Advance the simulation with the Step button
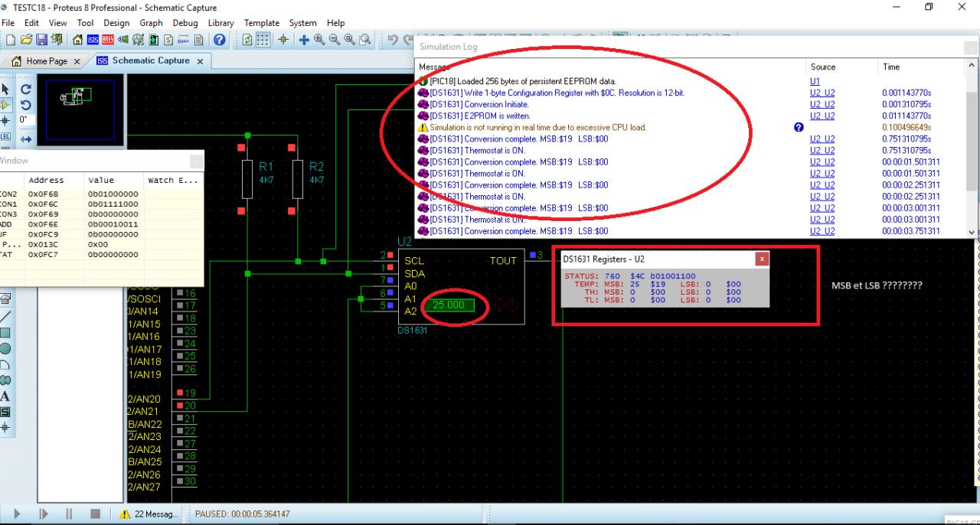The height and width of the screenshot is (525, 980). pyautogui.click(x=44, y=514)
